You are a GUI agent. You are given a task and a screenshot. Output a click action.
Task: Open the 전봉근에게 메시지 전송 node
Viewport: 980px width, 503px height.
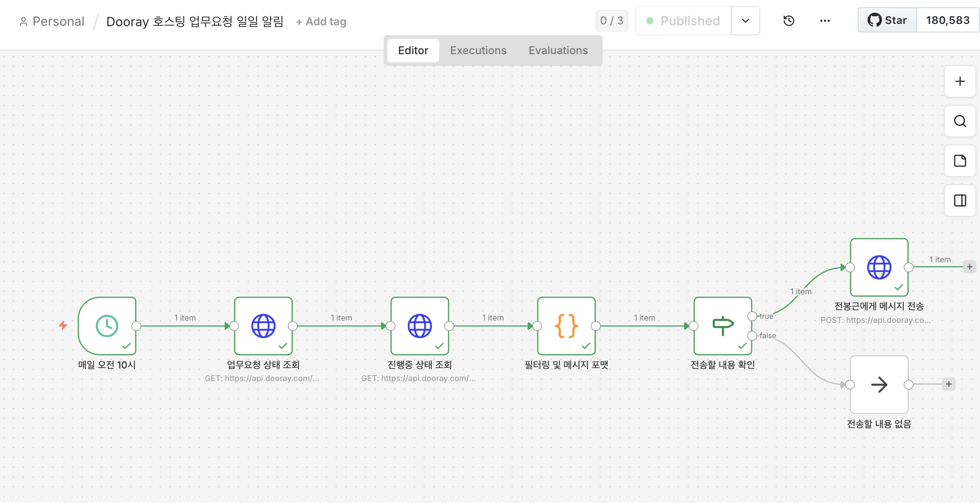879,267
